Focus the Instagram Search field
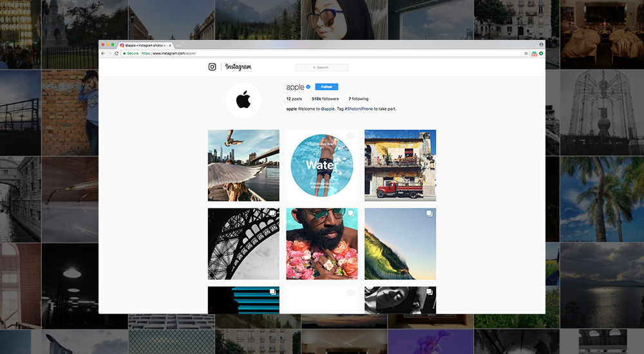644x354 pixels. [321, 68]
